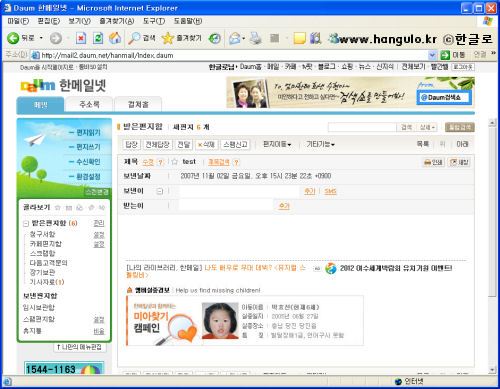Click the help question mark after 수정
500x389 pixels.
160,162
